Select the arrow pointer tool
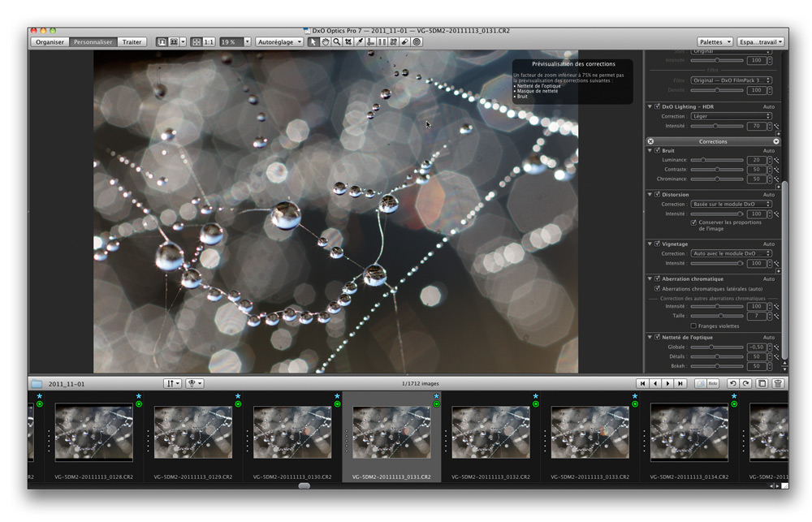Image resolution: width=812 pixels, height=522 pixels. 313,42
